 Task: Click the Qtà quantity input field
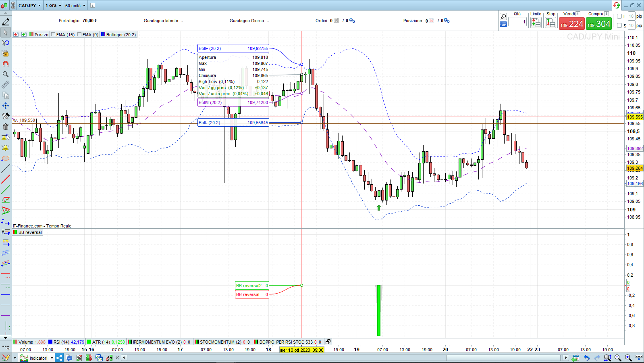[517, 22]
